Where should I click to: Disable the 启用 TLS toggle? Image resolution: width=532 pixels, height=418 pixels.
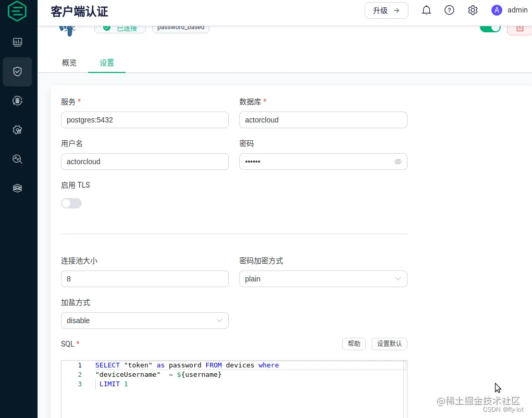click(71, 203)
